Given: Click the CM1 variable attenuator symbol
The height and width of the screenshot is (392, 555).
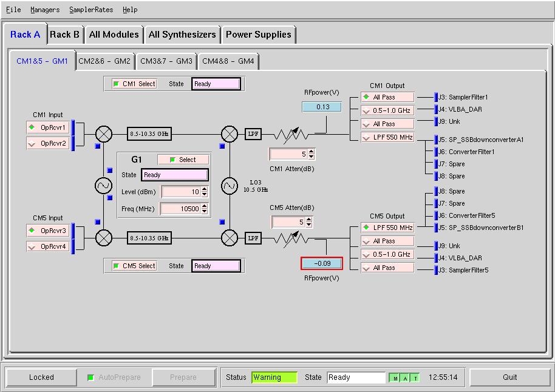Looking at the screenshot, I should [291, 135].
